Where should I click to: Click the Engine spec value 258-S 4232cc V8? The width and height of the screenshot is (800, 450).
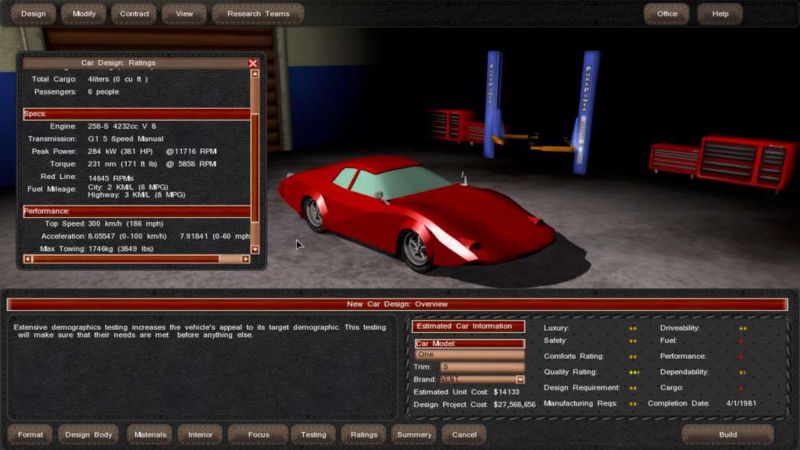(x=122, y=126)
